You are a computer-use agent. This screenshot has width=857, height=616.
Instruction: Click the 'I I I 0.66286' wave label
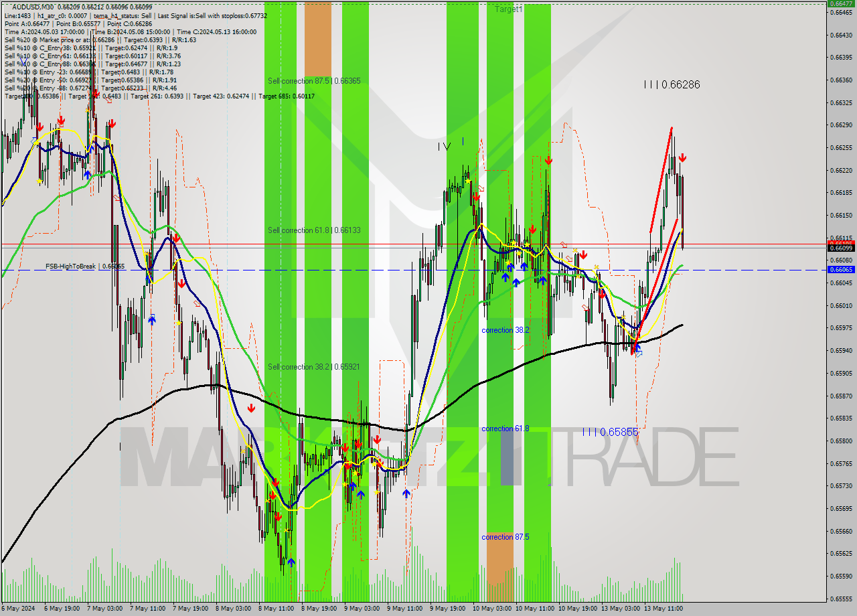(x=672, y=85)
